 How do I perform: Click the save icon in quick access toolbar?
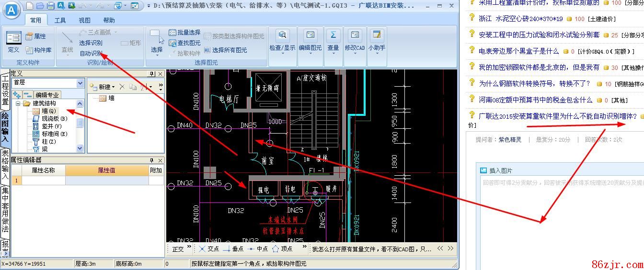(50, 6)
